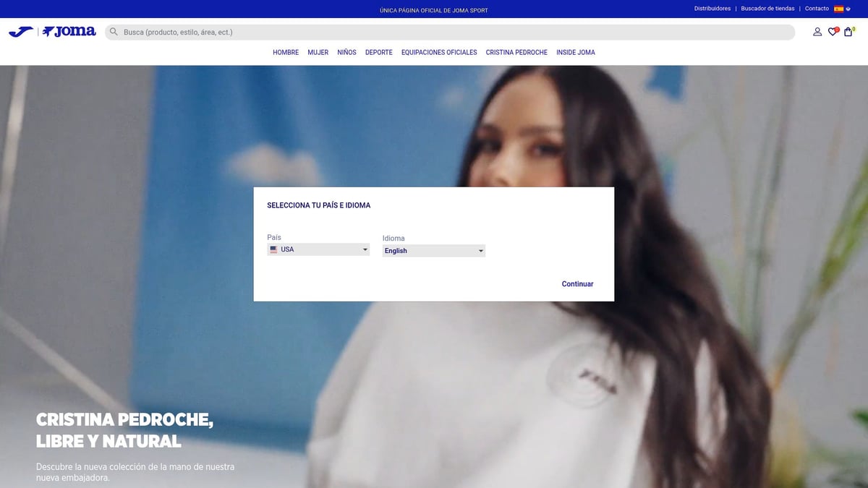Expand the Idioma dropdown showing English
This screenshot has width=868, height=488.
433,251
